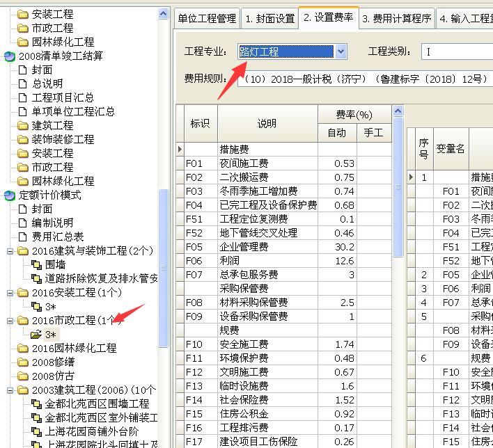
Task: Click the globe icon beside 定额计价模式
Action: (x=10, y=195)
